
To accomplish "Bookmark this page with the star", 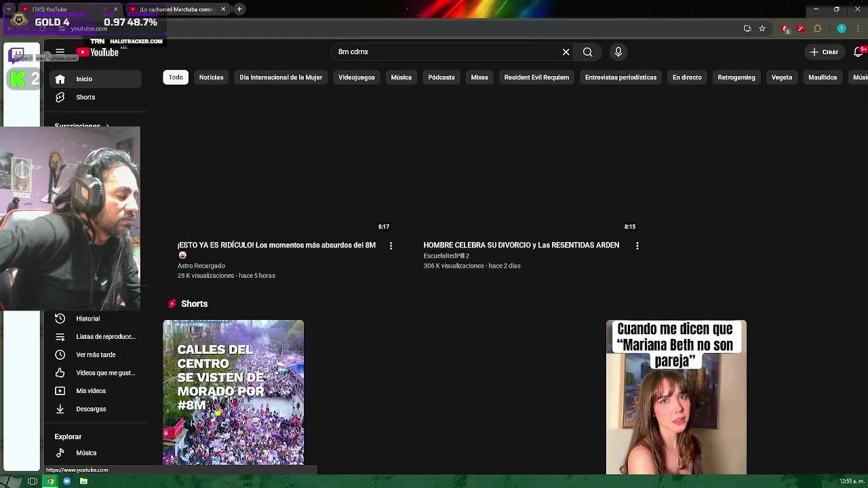I will 762,28.
